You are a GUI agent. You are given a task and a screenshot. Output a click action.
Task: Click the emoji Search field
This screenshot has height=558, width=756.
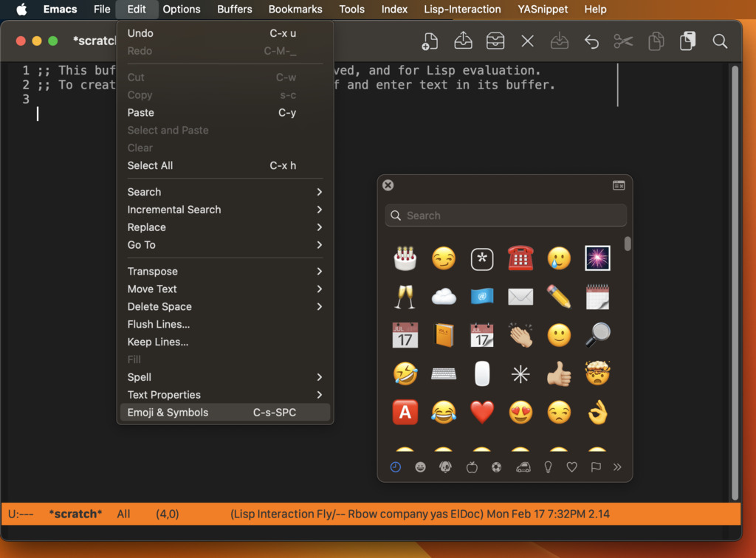click(x=506, y=216)
